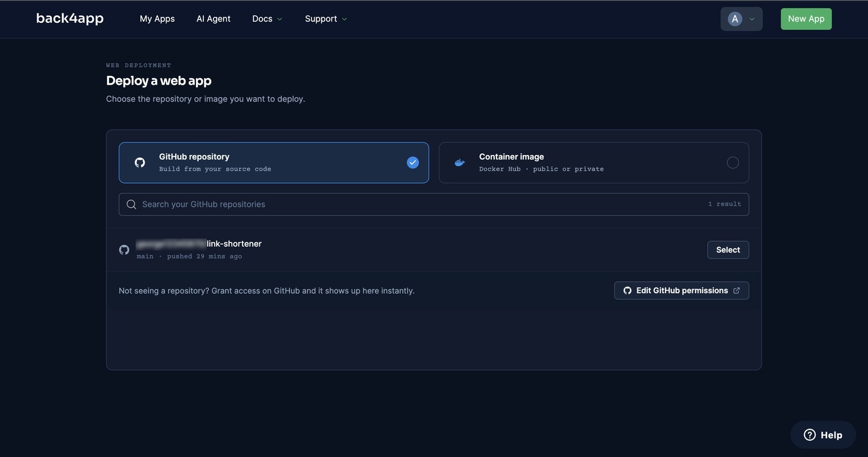
Task: Click the GitHub icon in GitHub repository card
Action: click(140, 163)
